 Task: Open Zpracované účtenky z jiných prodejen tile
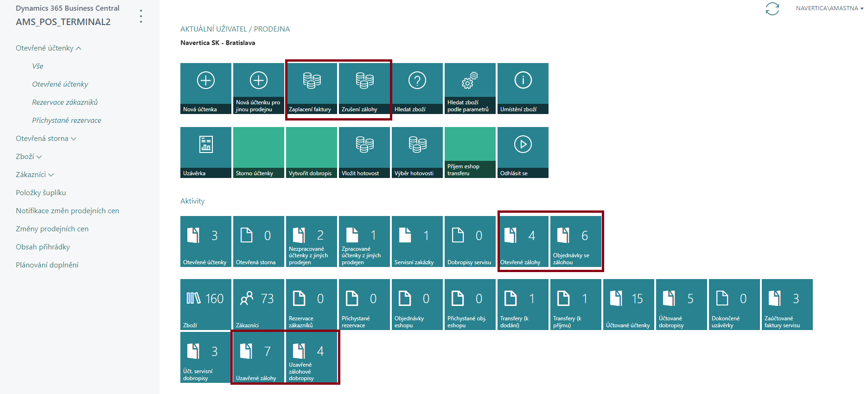pos(364,241)
